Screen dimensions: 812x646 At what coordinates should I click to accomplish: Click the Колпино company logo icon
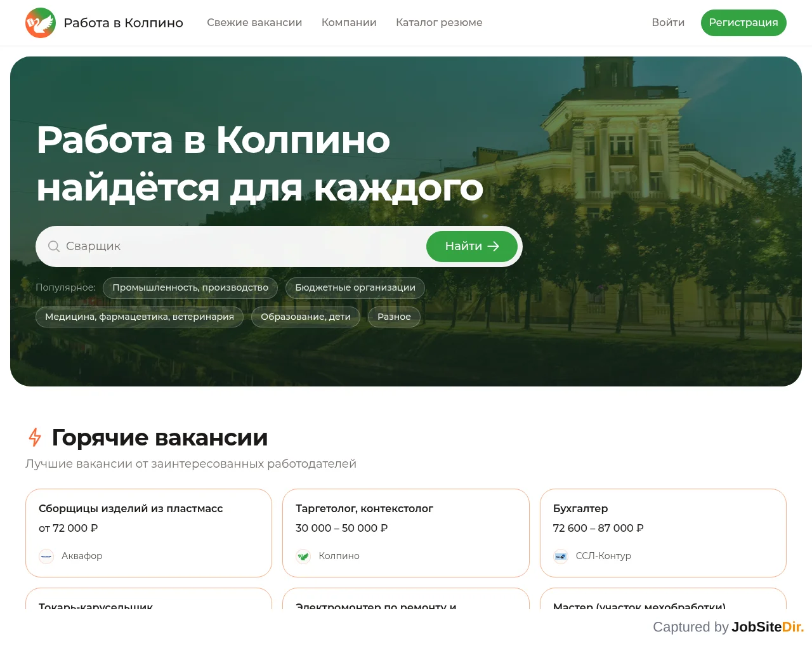[303, 557]
